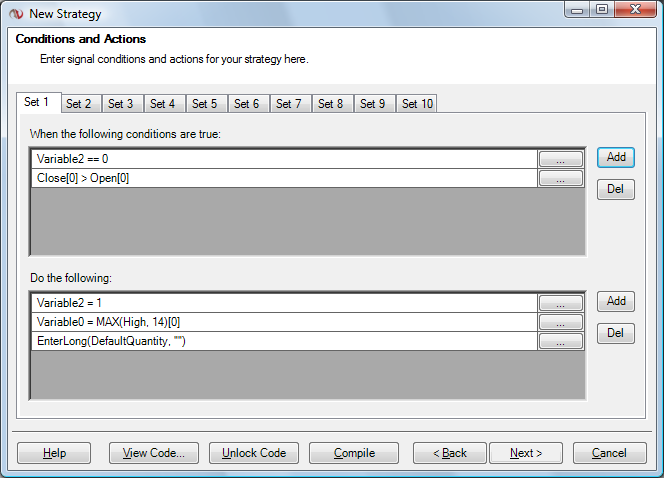The image size is (664, 478).
Task: Click the View Code button
Action: (154, 453)
